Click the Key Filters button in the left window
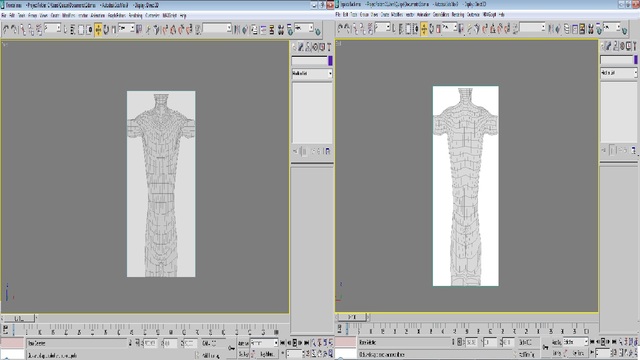The height and width of the screenshot is (360, 640). tap(267, 354)
